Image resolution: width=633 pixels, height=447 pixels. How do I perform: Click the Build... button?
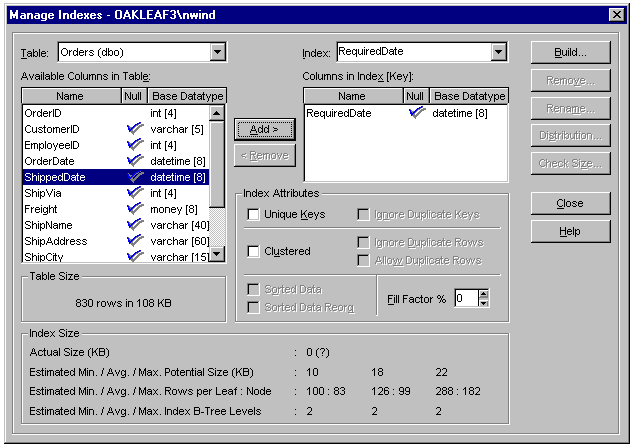coord(570,52)
